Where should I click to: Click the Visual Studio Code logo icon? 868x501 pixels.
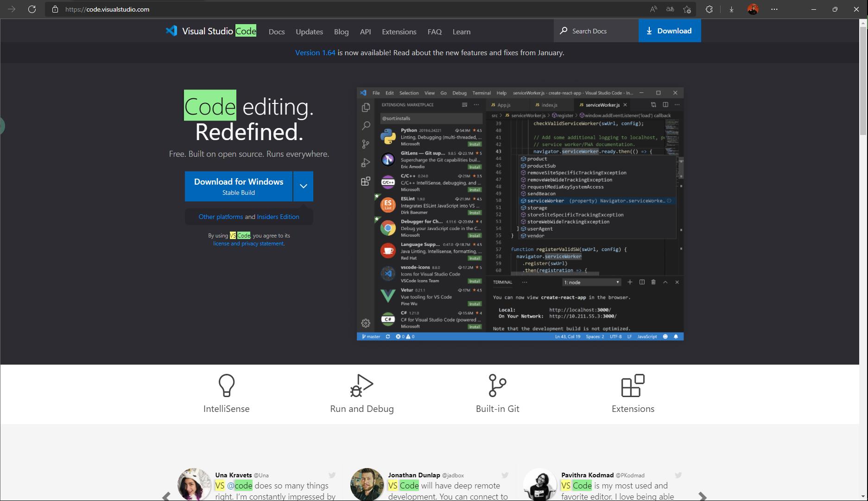coord(171,31)
